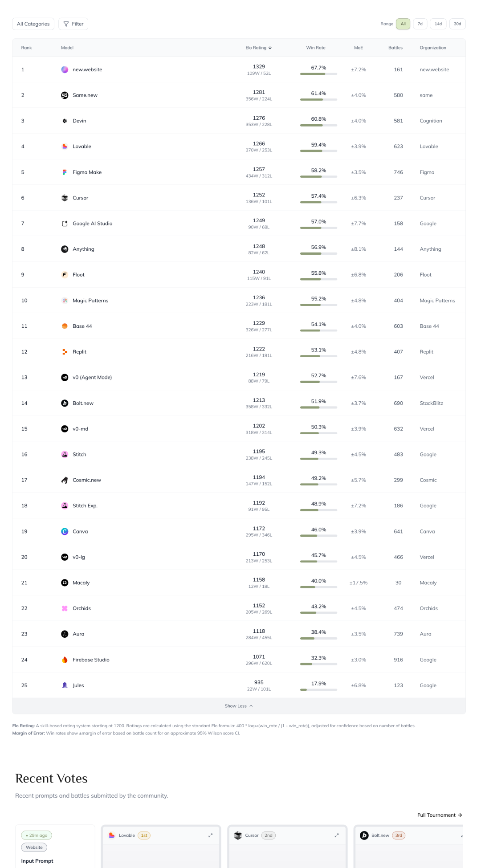Image resolution: width=481 pixels, height=868 pixels.
Task: Click the Win Rate column header
Action: (316, 48)
